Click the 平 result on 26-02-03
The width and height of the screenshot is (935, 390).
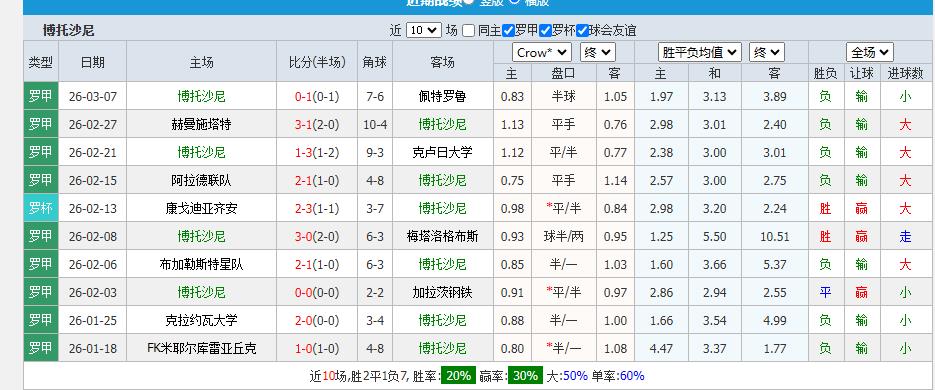(825, 293)
